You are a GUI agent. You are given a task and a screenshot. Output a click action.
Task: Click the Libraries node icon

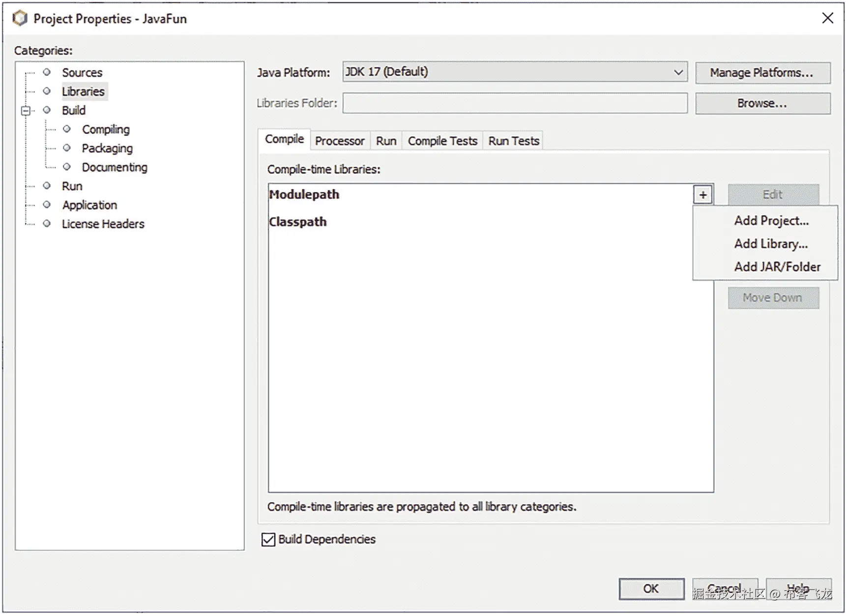point(47,91)
